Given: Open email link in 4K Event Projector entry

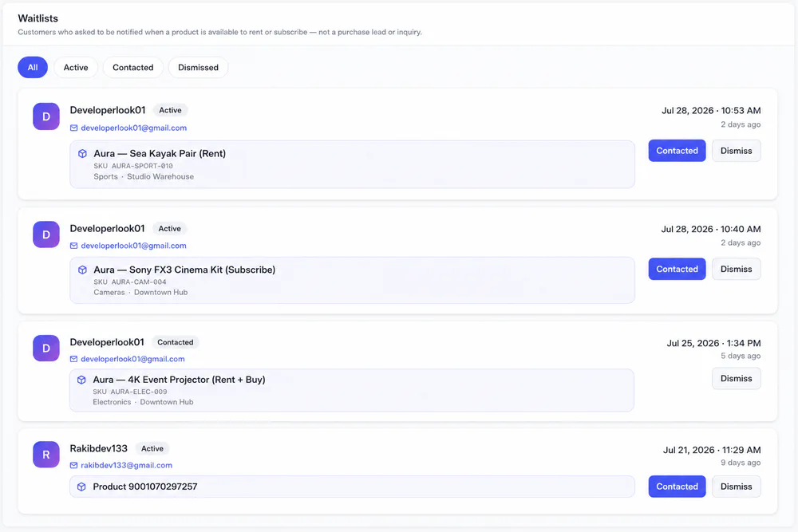Looking at the screenshot, I should (x=132, y=359).
